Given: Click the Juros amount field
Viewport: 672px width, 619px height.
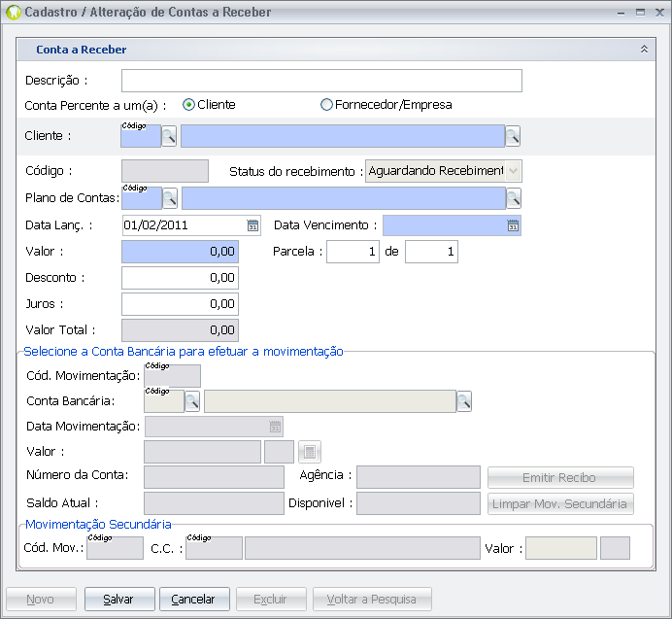Looking at the screenshot, I should tap(180, 304).
